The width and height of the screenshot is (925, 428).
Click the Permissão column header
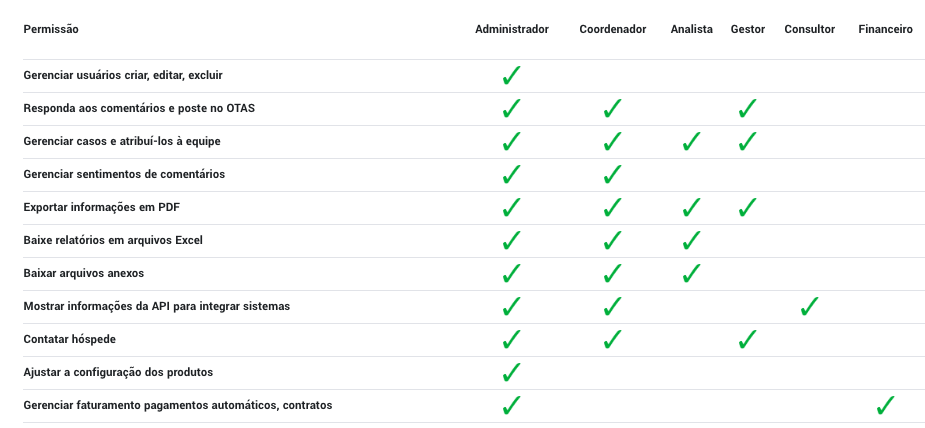51,29
